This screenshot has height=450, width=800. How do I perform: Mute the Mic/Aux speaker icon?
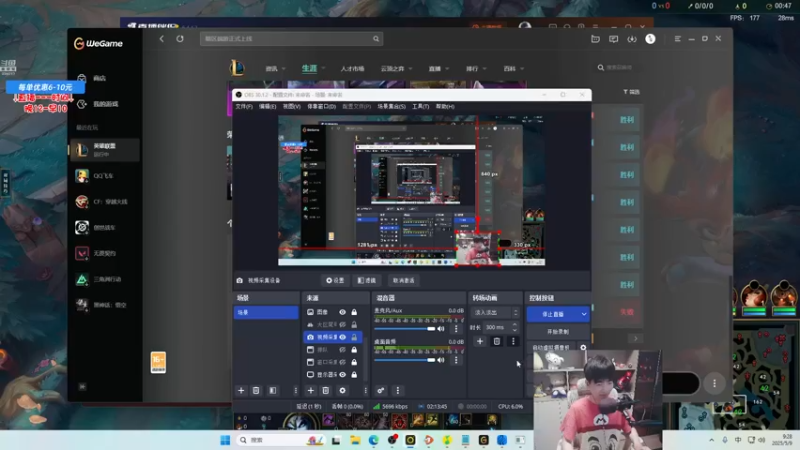pyautogui.click(x=441, y=329)
